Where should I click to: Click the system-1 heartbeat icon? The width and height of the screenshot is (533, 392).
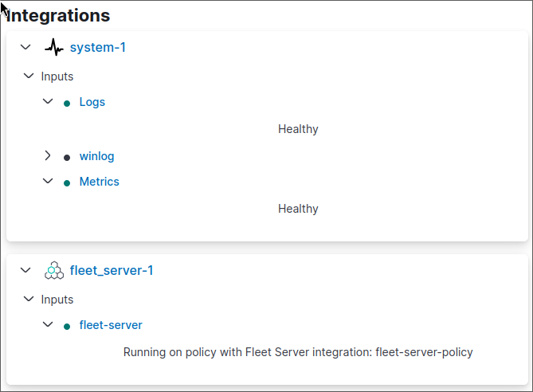tap(53, 47)
